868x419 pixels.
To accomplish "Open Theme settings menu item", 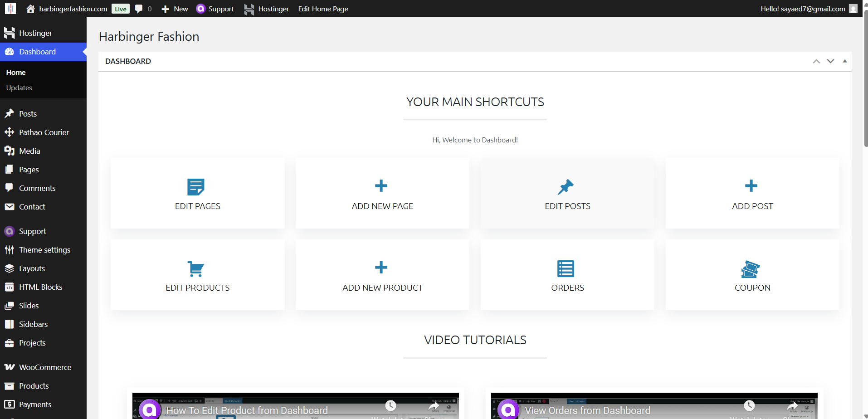I will click(x=43, y=249).
